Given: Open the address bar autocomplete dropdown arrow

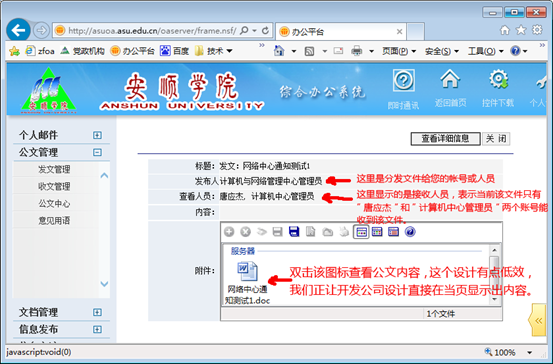Looking at the screenshot, I should coord(254,31).
